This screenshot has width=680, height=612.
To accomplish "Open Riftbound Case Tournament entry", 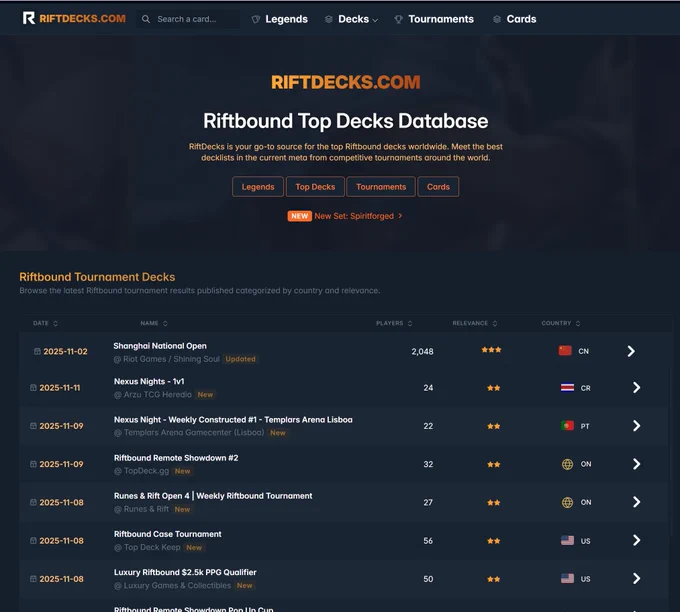I will 168,534.
